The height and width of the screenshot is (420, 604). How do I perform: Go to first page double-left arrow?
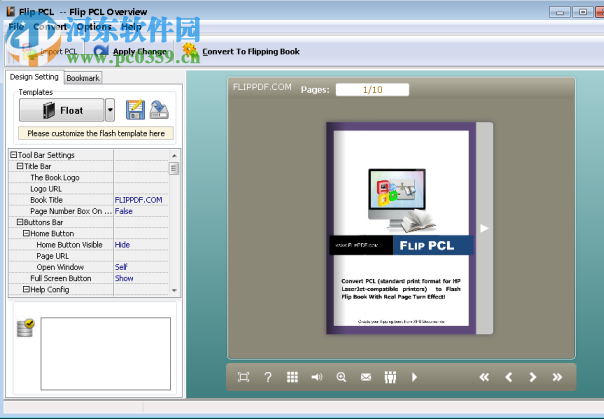coord(484,377)
